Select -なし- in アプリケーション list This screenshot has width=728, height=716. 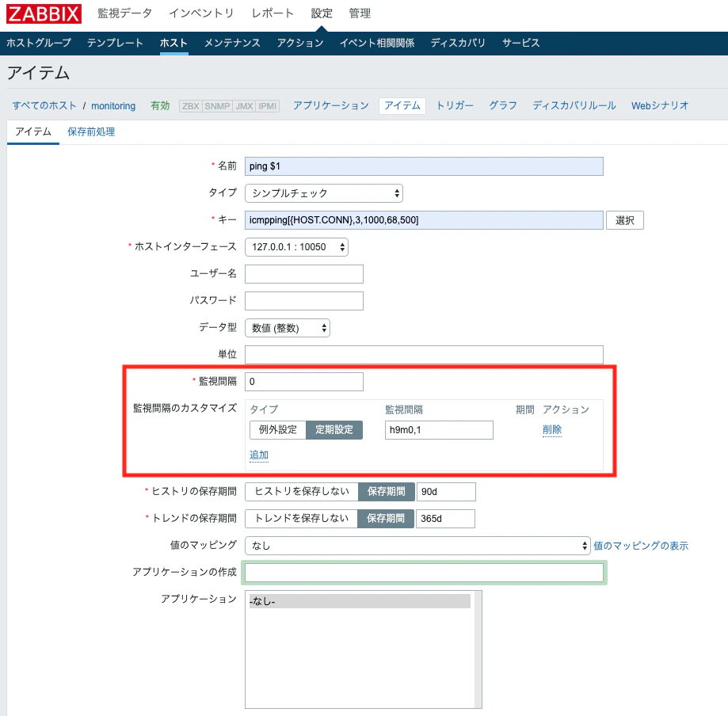pyautogui.click(x=360, y=601)
